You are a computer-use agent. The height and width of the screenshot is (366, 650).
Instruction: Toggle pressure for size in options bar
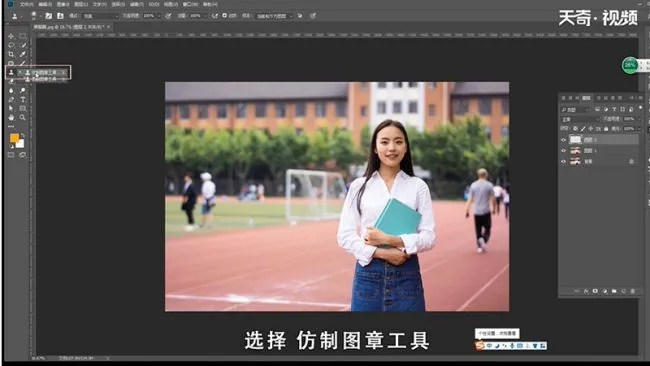pyautogui.click(x=313, y=16)
